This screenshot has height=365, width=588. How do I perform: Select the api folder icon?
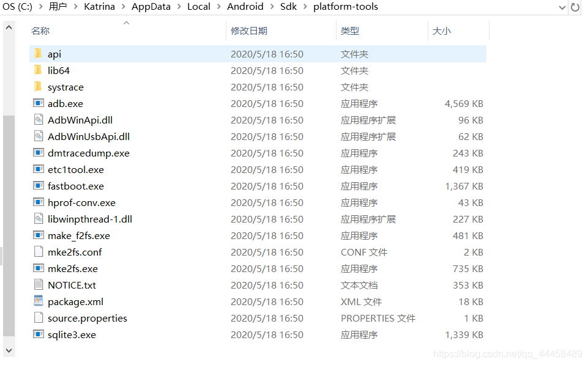39,54
